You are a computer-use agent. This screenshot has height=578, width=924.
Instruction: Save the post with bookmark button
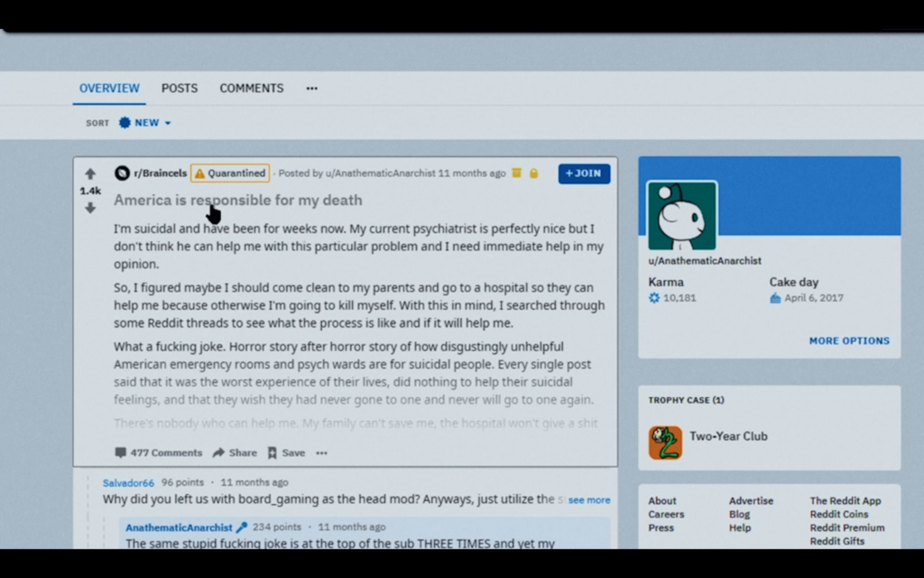tap(286, 452)
